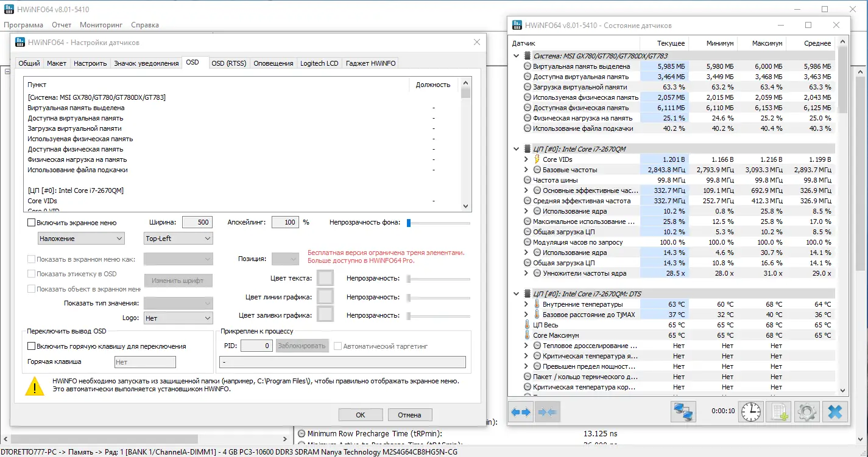The image size is (868, 457).
Task: Click the clock icon to reset min/max values
Action: tap(750, 412)
